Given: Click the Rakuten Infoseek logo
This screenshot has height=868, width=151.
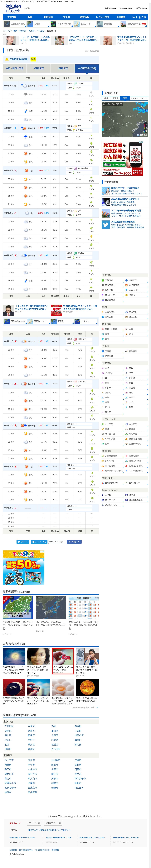Looking at the screenshot, I should pyautogui.click(x=13, y=9).
